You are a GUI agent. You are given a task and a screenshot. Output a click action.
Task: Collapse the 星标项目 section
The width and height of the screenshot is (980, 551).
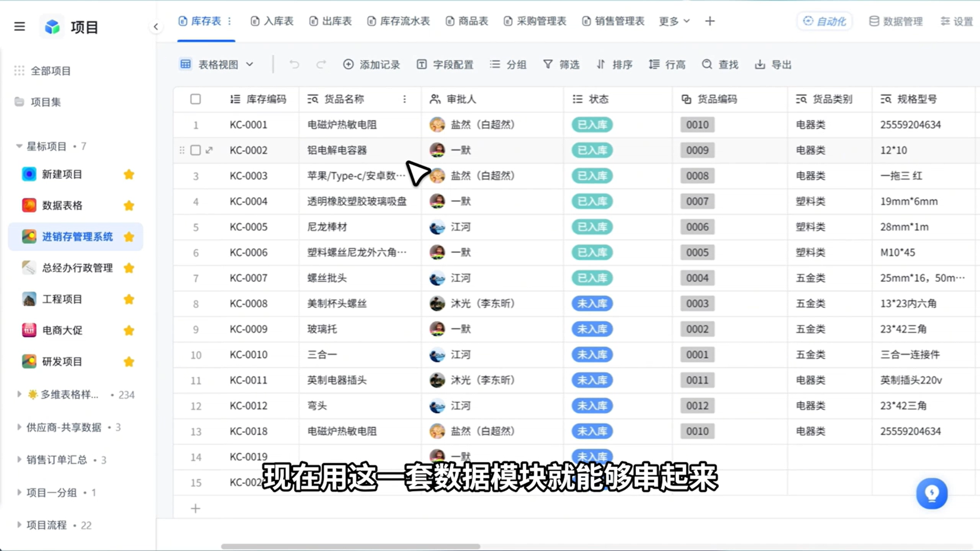click(19, 146)
